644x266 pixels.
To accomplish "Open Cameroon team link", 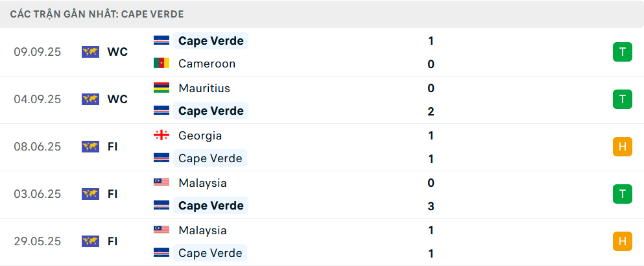I will pos(206,64).
